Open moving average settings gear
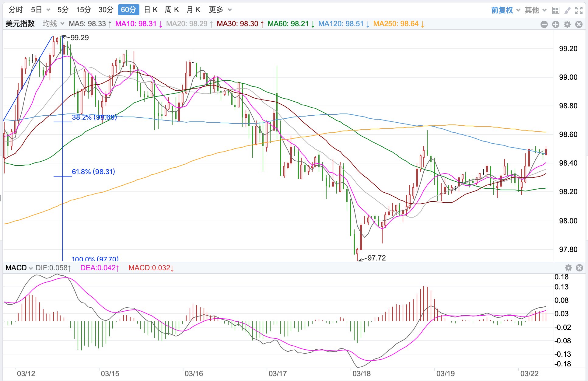Viewport: 588px width, 381px height. [x=567, y=24]
